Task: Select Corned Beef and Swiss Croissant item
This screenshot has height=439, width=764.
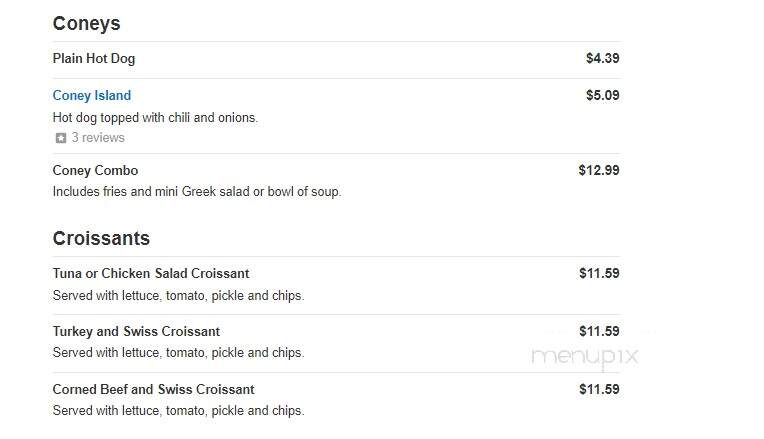Action: 153,389
